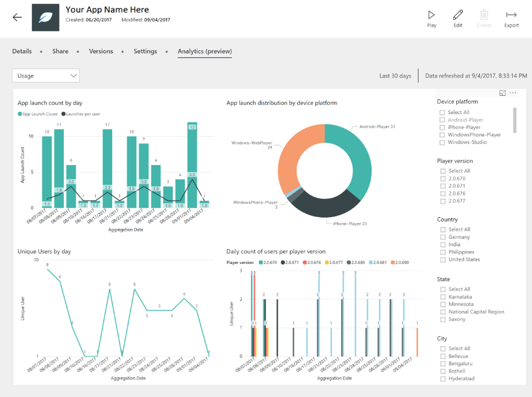Image resolution: width=532 pixels, height=397 pixels.
Task: Click Launches per user legend swatch
Action: [63, 114]
